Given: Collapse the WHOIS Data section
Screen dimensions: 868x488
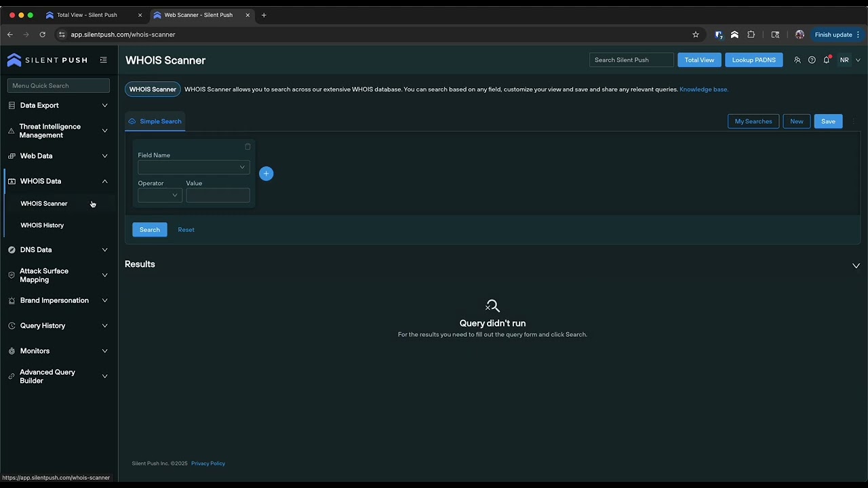Looking at the screenshot, I should [59, 181].
